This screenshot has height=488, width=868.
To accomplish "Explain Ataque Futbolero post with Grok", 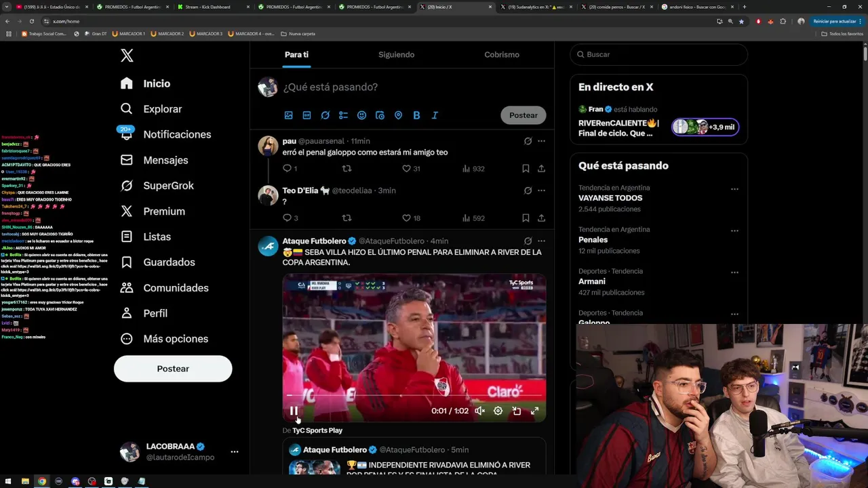I will click(528, 241).
